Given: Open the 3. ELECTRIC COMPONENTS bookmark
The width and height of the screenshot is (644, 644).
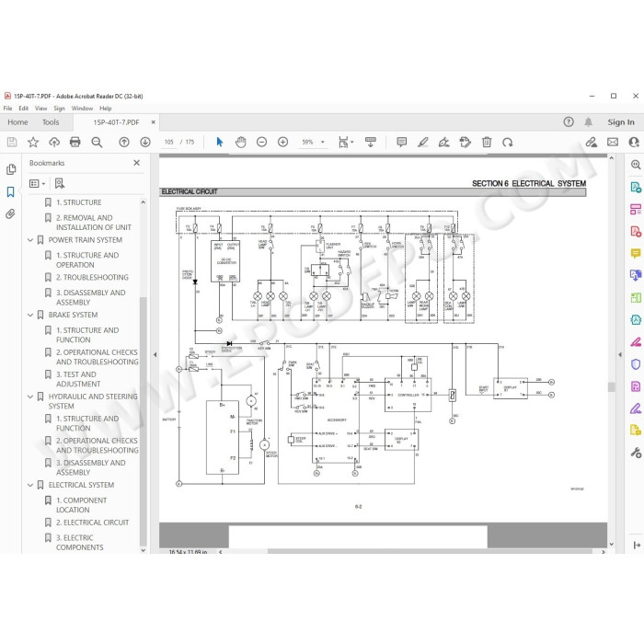Looking at the screenshot, I should point(80,543).
